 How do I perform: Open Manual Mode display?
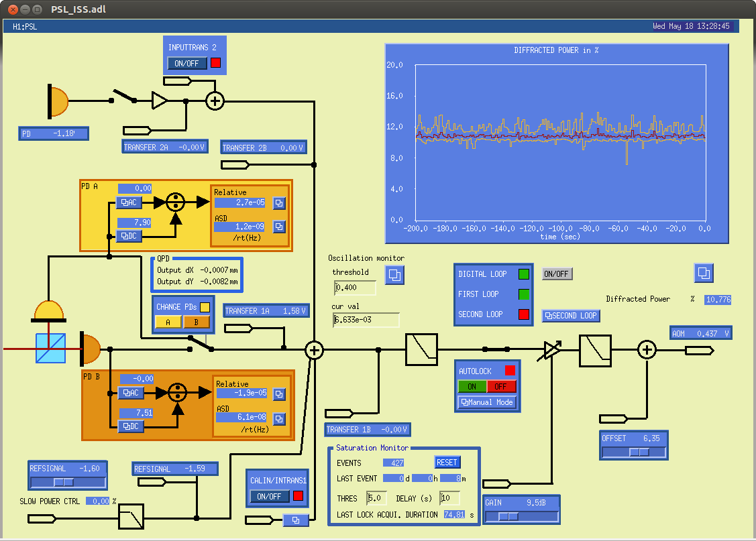point(487,402)
